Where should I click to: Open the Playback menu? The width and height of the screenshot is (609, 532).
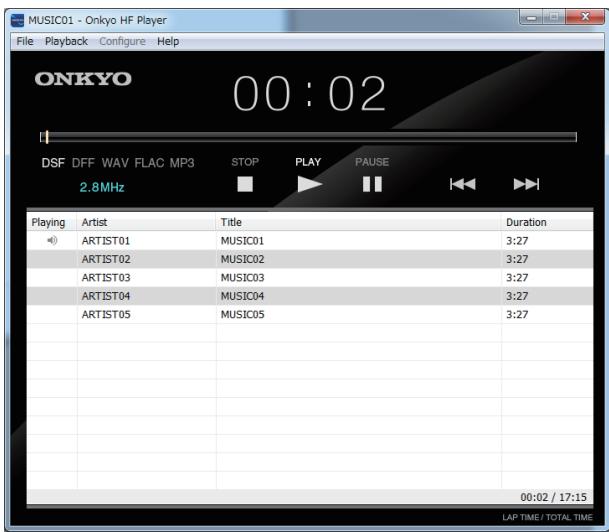(x=66, y=41)
